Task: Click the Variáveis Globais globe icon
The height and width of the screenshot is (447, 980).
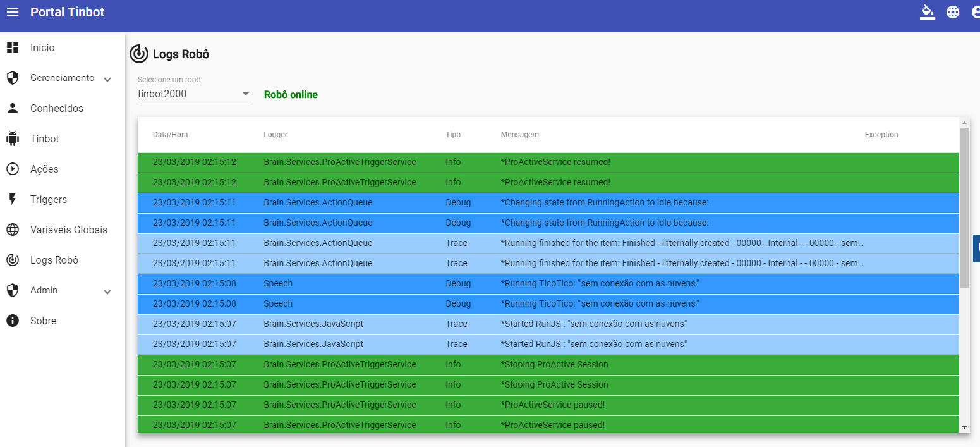Action: click(13, 230)
